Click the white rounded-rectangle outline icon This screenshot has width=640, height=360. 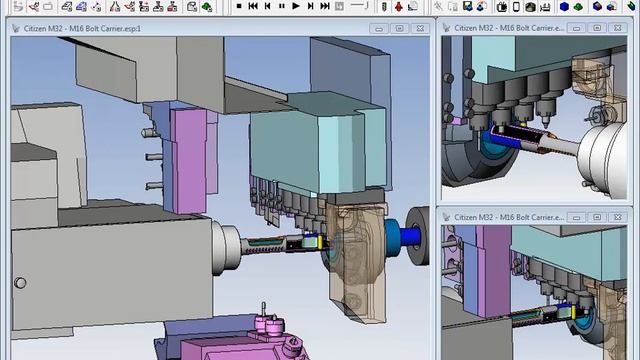point(516,7)
